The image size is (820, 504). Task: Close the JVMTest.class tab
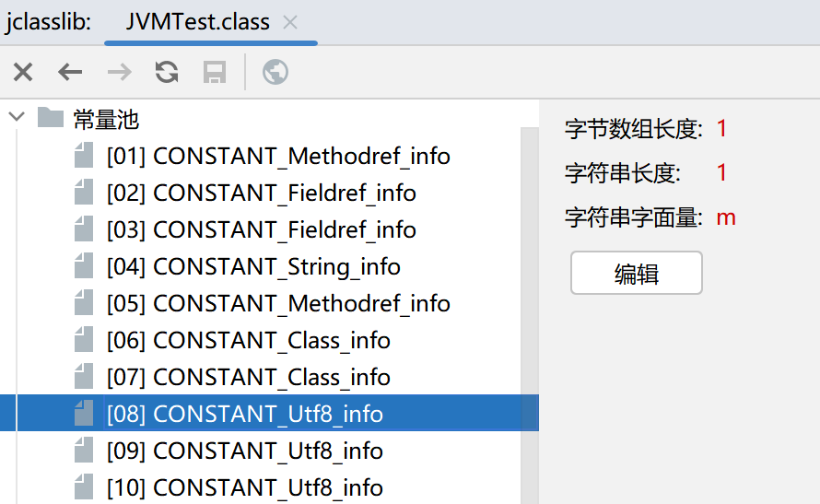click(289, 22)
